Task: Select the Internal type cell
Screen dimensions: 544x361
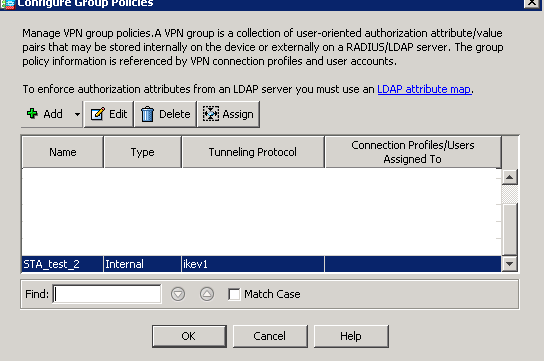Action: pos(143,264)
